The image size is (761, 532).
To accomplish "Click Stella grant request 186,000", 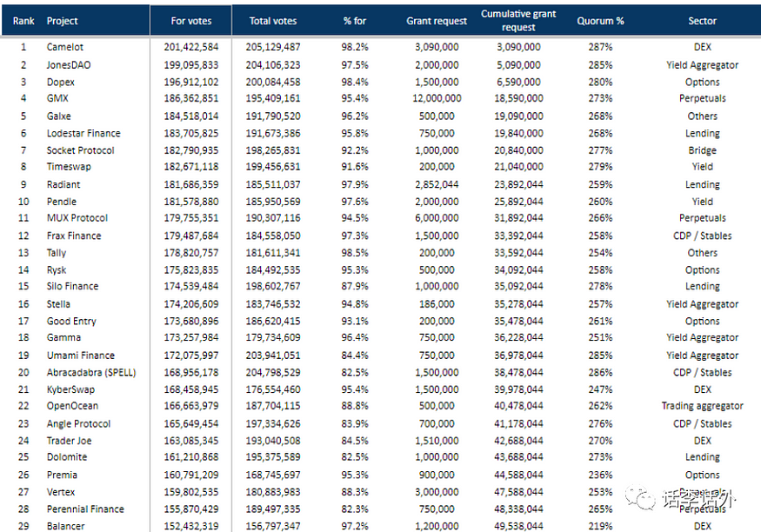I will click(437, 304).
